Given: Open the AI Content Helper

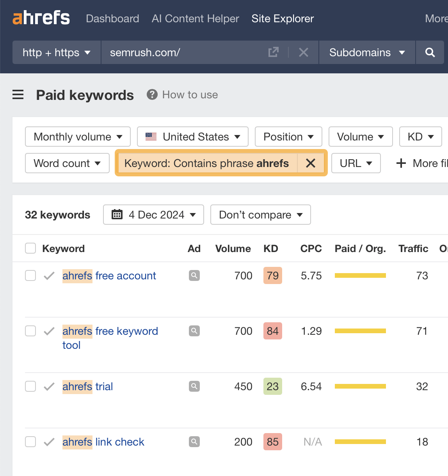Looking at the screenshot, I should [x=195, y=18].
